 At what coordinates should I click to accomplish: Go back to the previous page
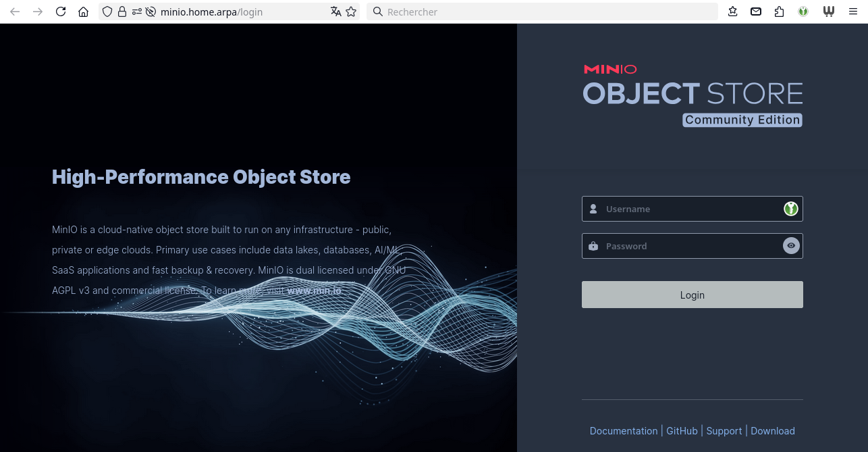[x=15, y=11]
